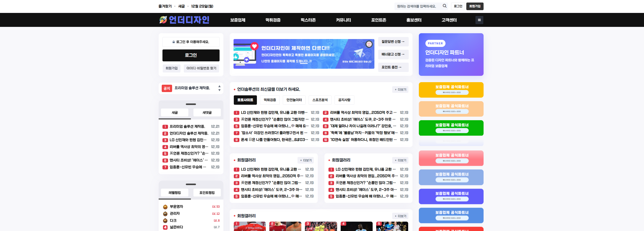Switch to the 포인트랭킹 tab
Viewport: 644px width, 231px height.
point(207,193)
